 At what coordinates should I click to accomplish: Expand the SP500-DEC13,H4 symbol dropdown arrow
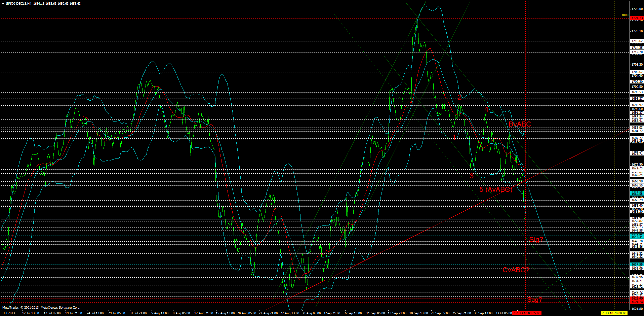click(x=3, y=3)
